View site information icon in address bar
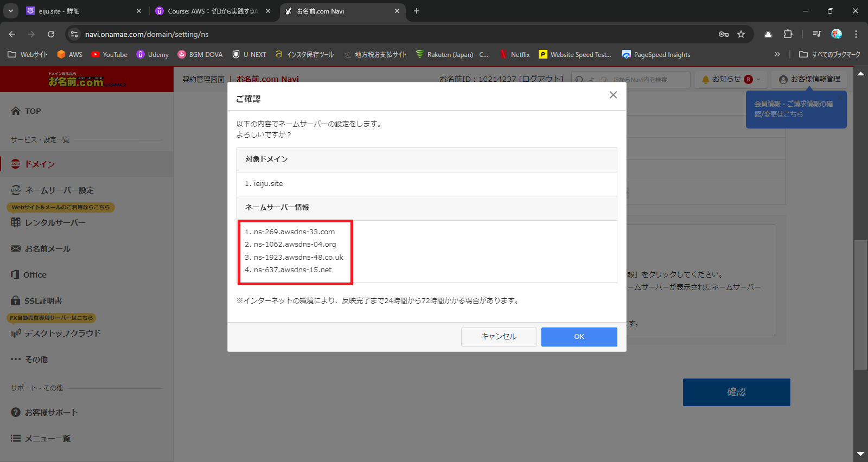 (75, 34)
